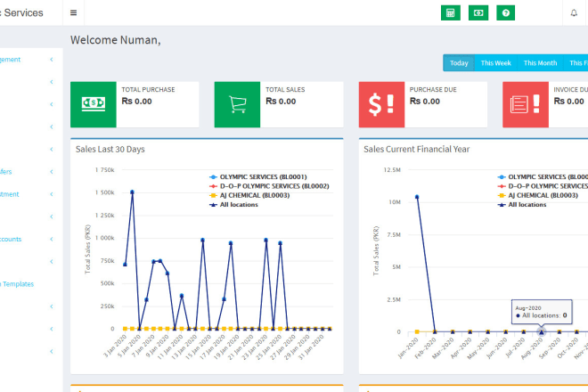Open the sidebar link ending in 'stment'
The image size is (588, 392).
[10, 194]
